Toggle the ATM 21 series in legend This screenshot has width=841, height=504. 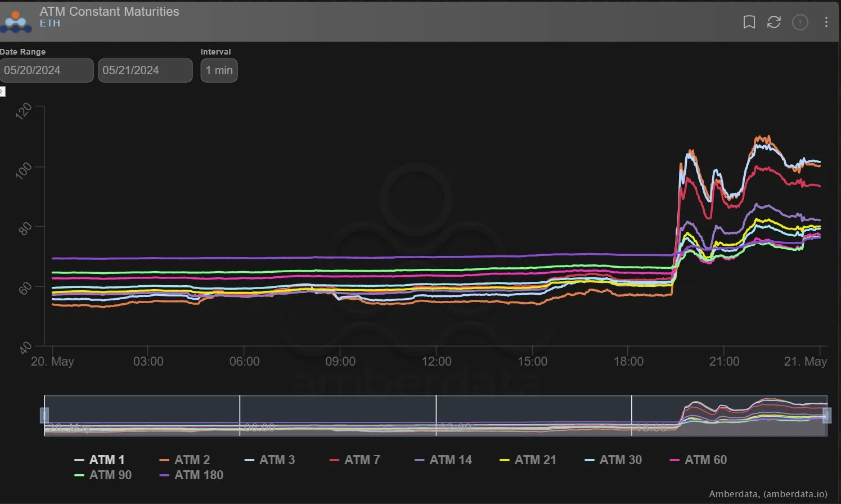pyautogui.click(x=528, y=460)
